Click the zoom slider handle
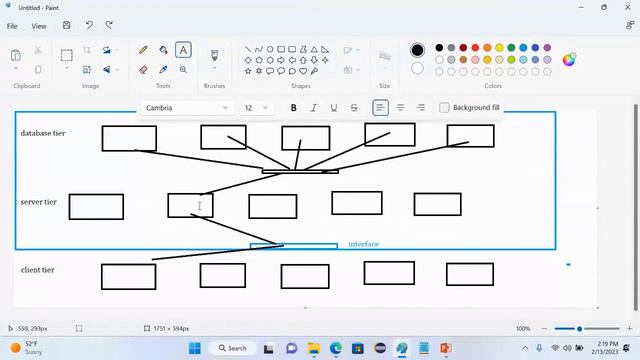Screen dimensions: 640x360 tap(579, 329)
